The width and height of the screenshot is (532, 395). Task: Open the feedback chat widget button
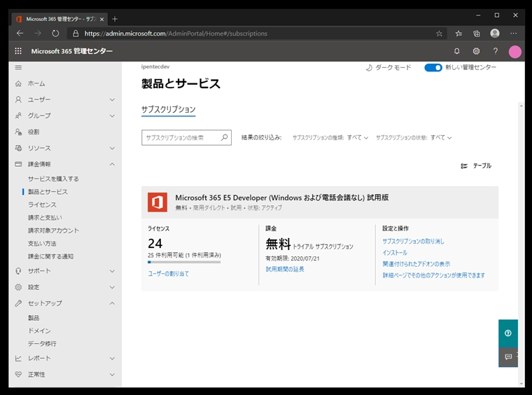click(x=508, y=356)
